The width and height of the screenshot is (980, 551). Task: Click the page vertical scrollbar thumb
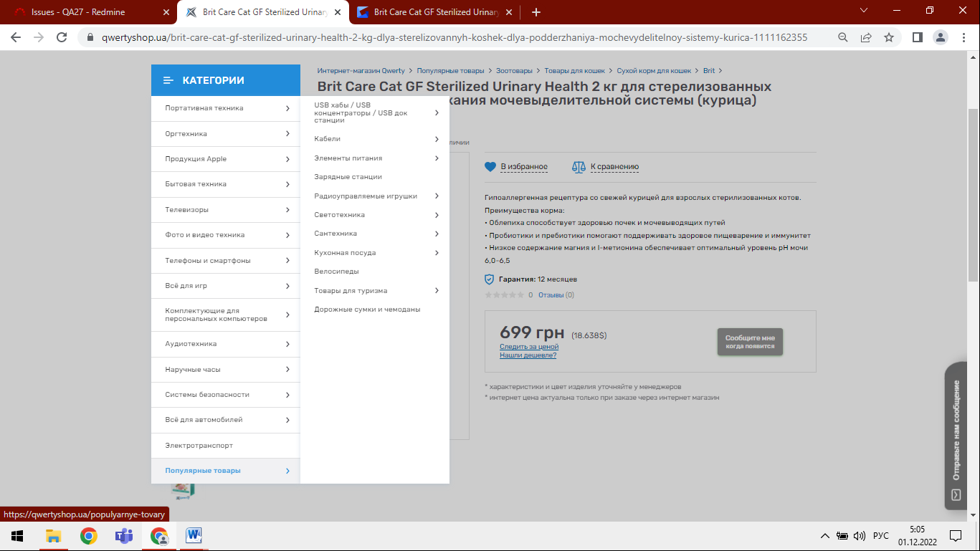point(973,196)
